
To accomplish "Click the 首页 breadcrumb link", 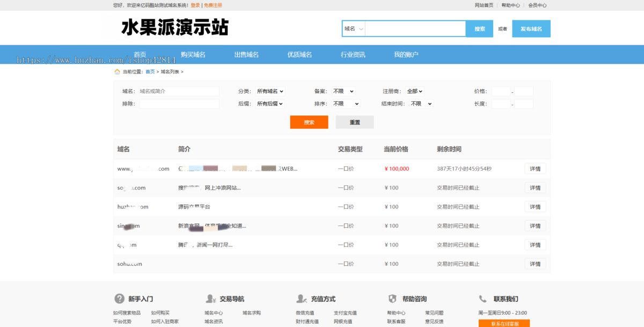I will 150,71.
